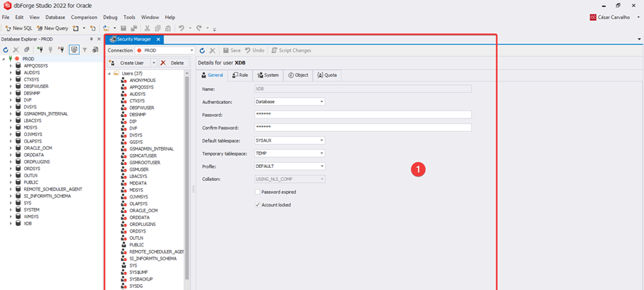Expand the XDB node in Database Explorer
This screenshot has height=290, width=644.
pos(11,223)
